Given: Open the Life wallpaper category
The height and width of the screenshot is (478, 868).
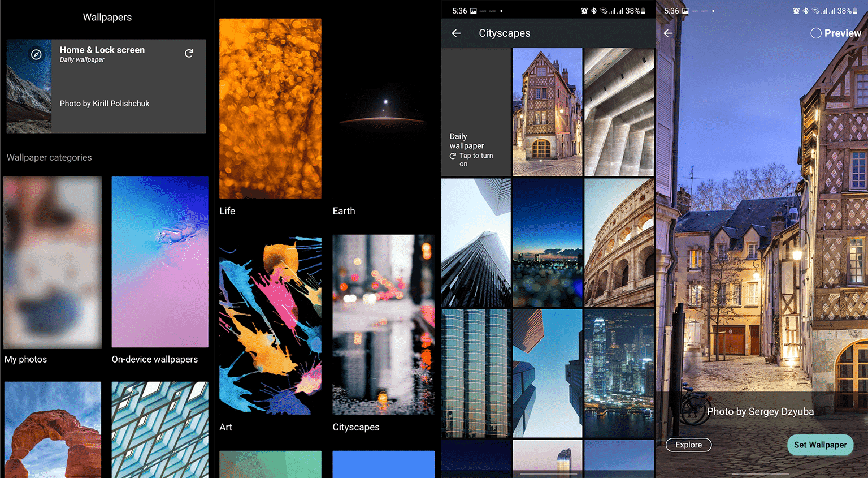Looking at the screenshot, I should coord(270,109).
